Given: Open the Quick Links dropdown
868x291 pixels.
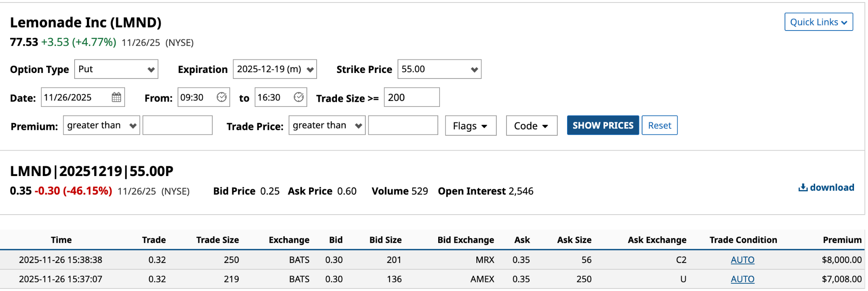Looking at the screenshot, I should pyautogui.click(x=818, y=22).
